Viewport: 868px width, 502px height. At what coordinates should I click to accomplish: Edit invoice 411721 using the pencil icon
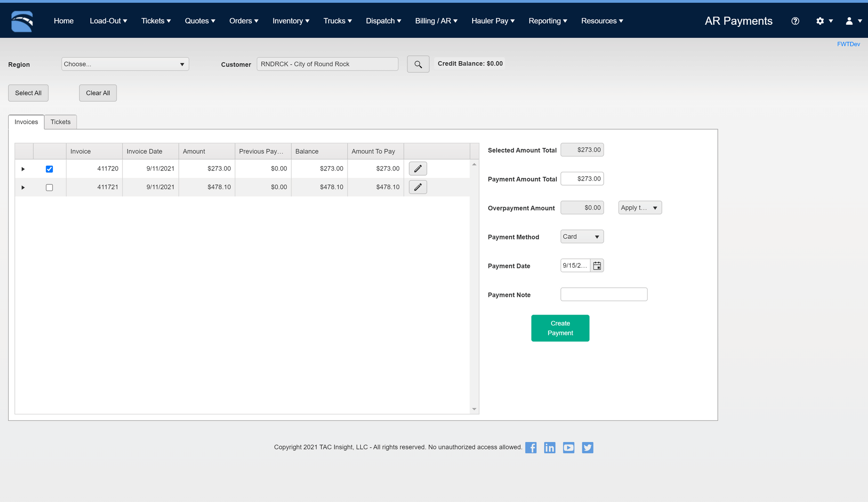coord(417,187)
